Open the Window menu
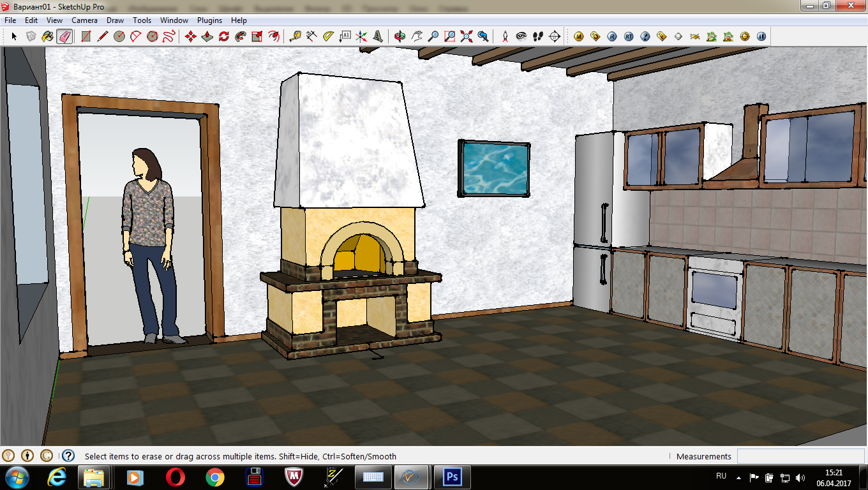This screenshot has height=490, width=868. click(174, 20)
